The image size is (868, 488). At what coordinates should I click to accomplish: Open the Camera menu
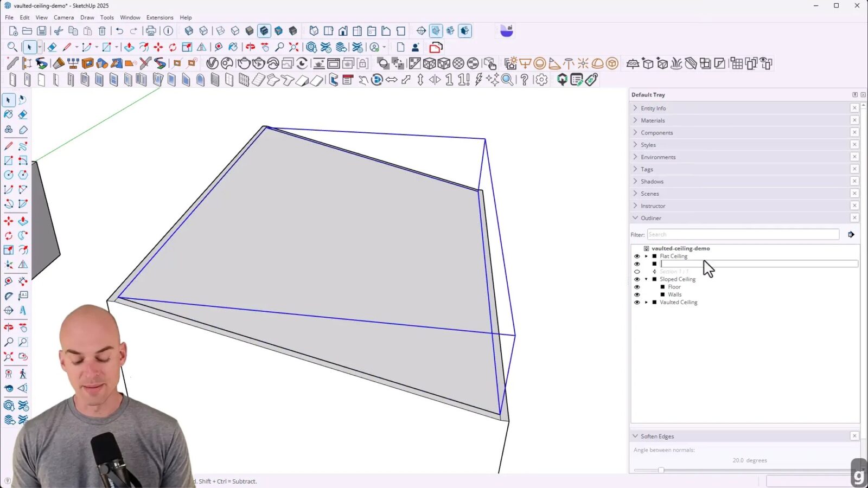63,17
